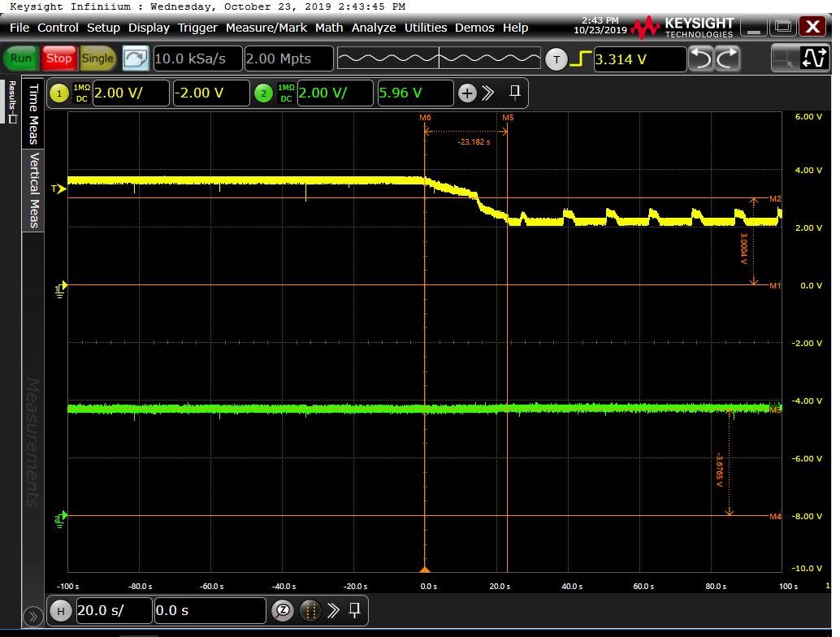Select the zoom box selection tool

(x=784, y=58)
